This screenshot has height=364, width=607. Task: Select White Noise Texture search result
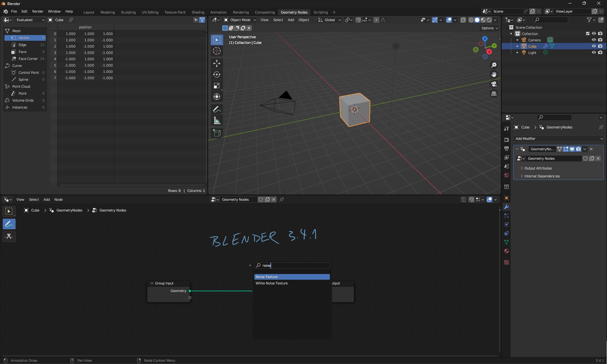pyautogui.click(x=272, y=283)
